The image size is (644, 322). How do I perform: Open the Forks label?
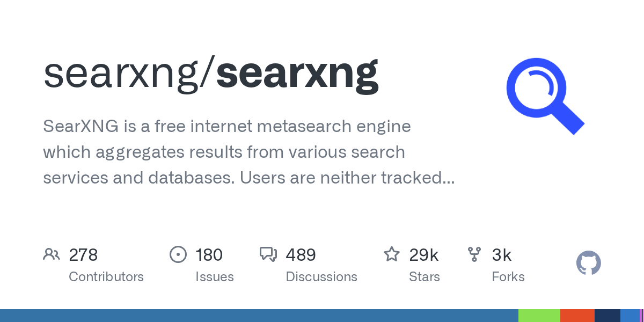click(x=508, y=277)
